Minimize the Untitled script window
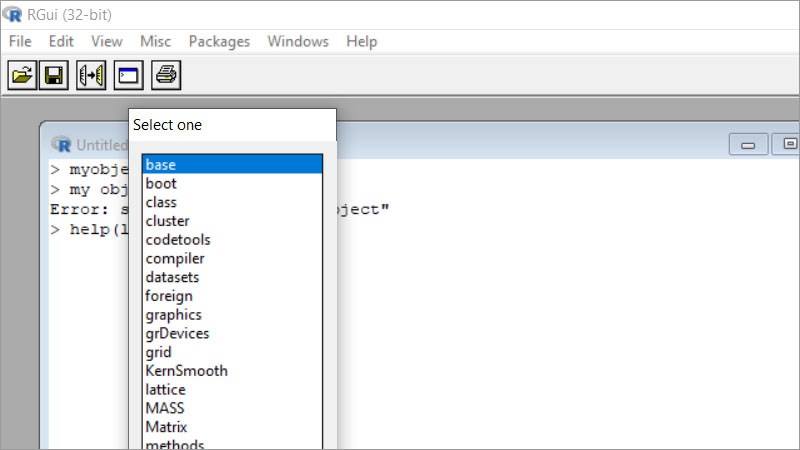This screenshot has width=800, height=450. 748,145
